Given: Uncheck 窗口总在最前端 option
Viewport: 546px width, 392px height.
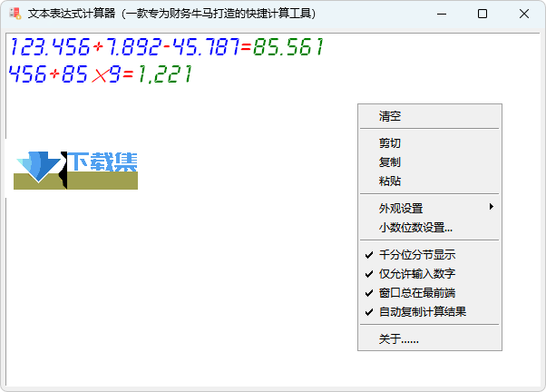Looking at the screenshot, I should (416, 292).
